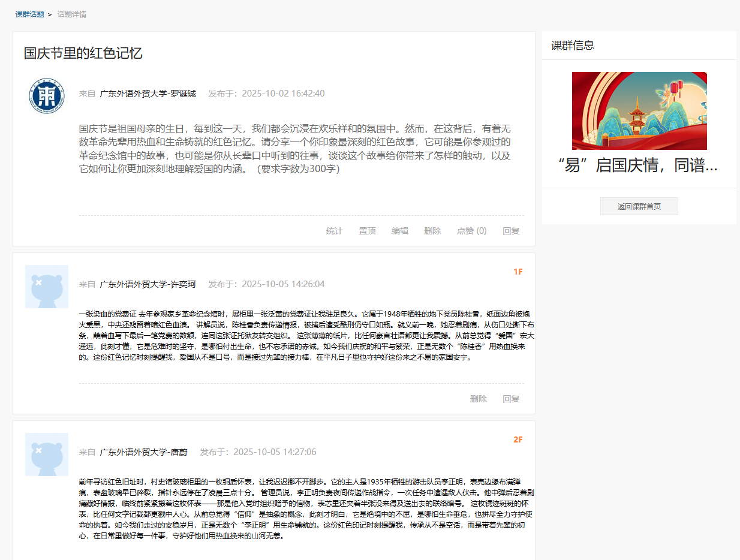Click the course group title “易”启国庆情
Viewport: 740px width, 560px height.
point(638,166)
